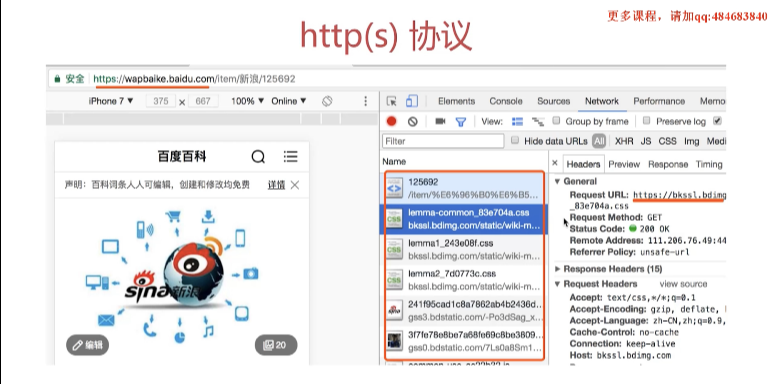Image resolution: width=770 pixels, height=384 pixels.
Task: Click the red record network log button
Action: click(391, 121)
